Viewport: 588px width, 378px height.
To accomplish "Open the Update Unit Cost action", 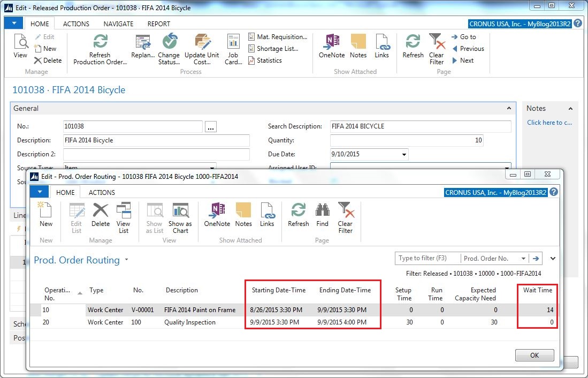I will pos(202,49).
